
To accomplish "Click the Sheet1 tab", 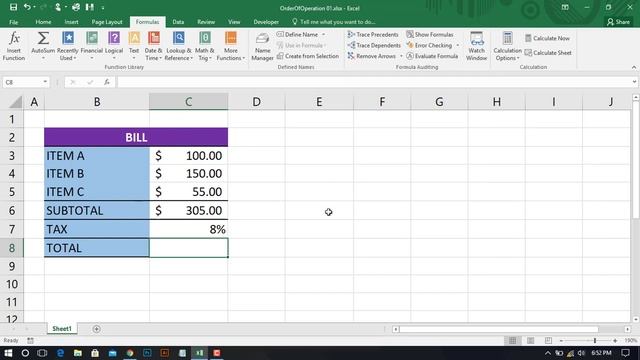I will 62,329.
